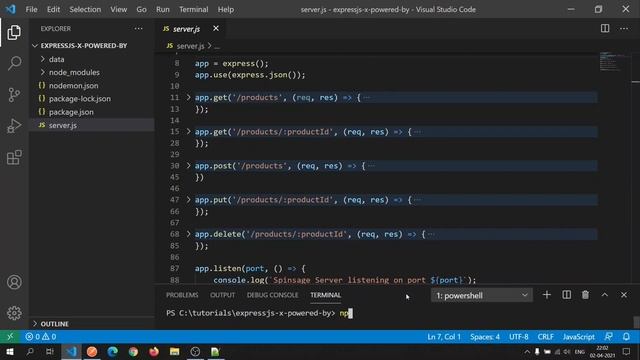640x360 pixels.
Task: Open feedback icon in status bar
Action: point(608,337)
